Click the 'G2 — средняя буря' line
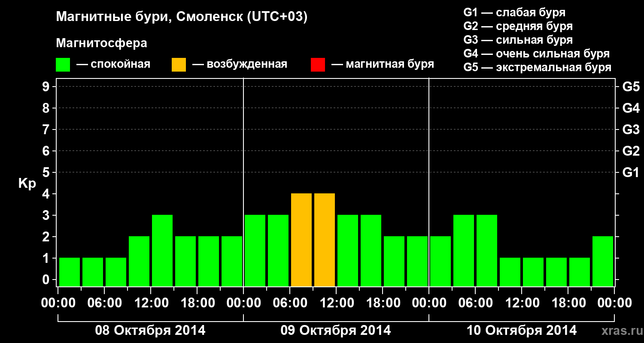This screenshot has height=343, width=644. click(x=518, y=26)
